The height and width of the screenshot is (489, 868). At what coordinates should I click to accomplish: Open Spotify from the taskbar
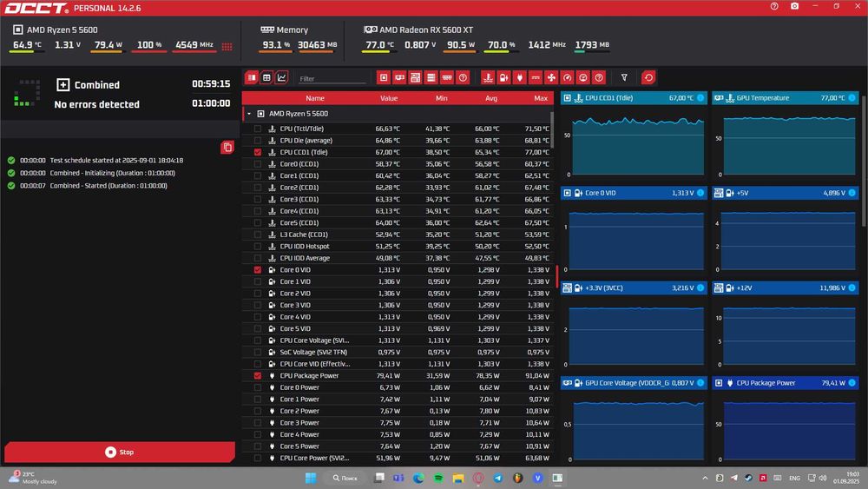(x=437, y=478)
